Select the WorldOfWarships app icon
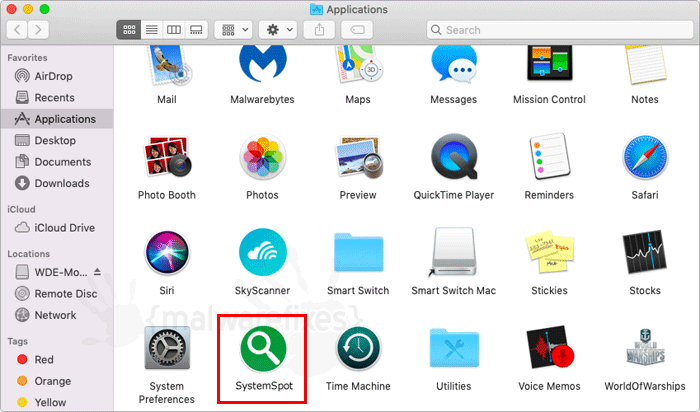 pos(645,348)
